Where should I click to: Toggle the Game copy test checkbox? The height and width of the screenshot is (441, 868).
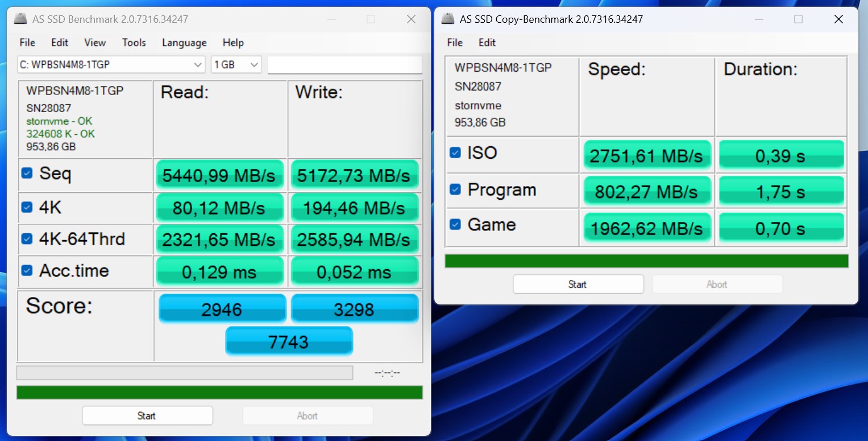pyautogui.click(x=455, y=224)
